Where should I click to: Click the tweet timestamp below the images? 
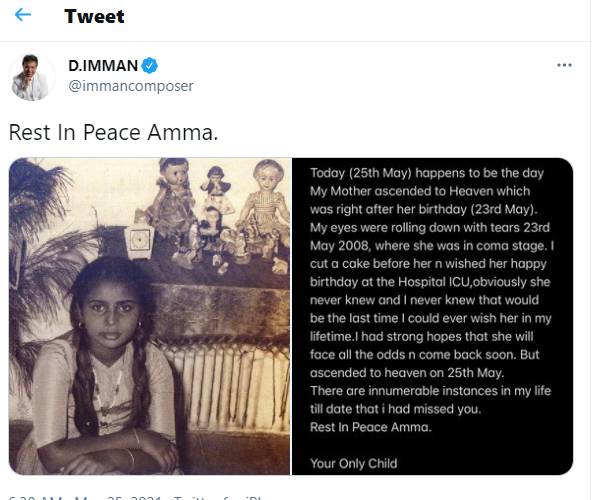84,497
